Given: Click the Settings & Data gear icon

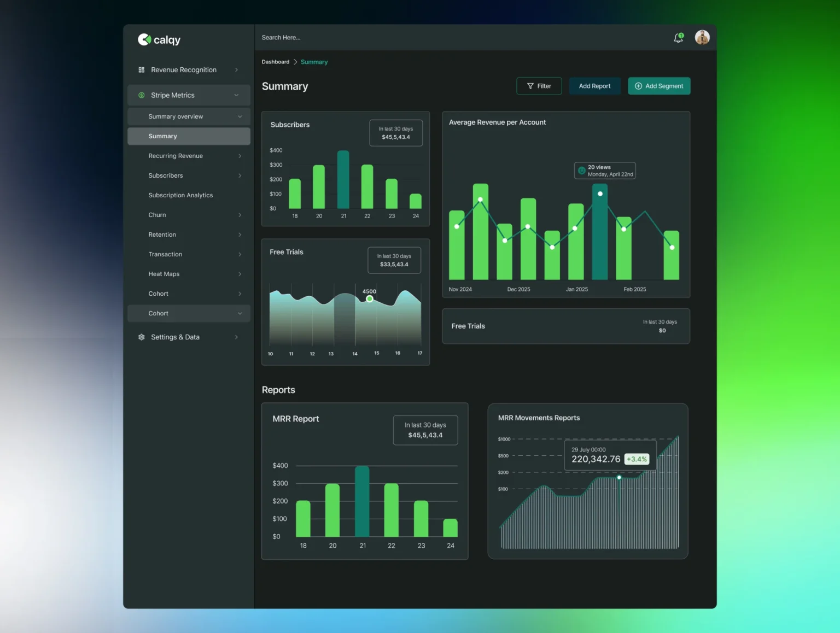Looking at the screenshot, I should click(x=142, y=337).
